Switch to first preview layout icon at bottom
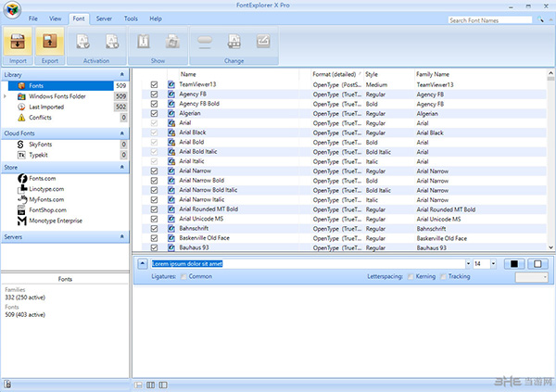Viewport: 556px width, 392px height. pos(138,385)
